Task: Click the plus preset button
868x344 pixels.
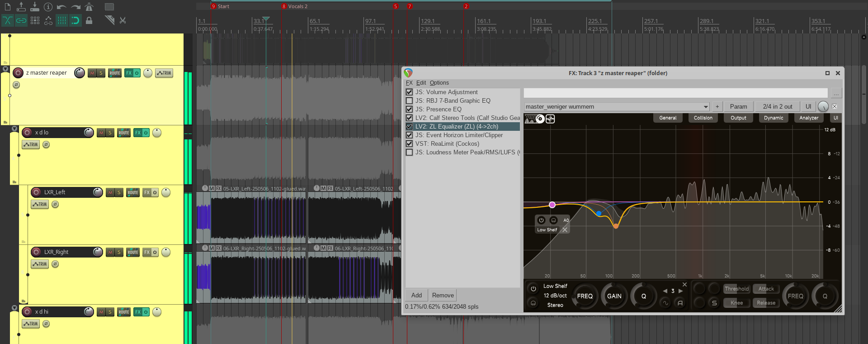Action: (717, 107)
